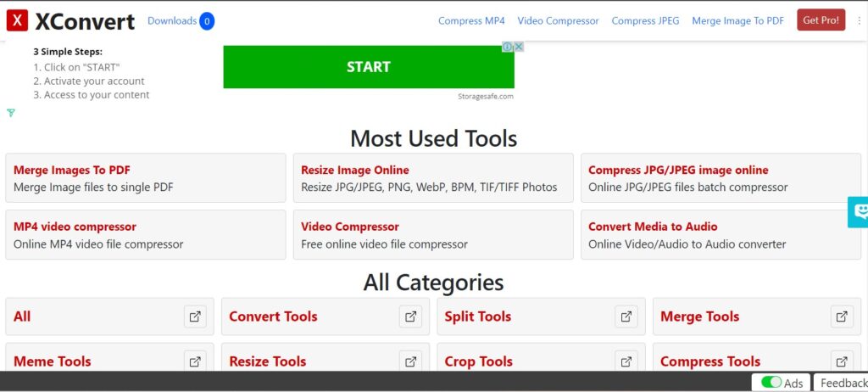This screenshot has height=392, width=868.
Task: Toggle the Ads switch off
Action: click(x=771, y=383)
